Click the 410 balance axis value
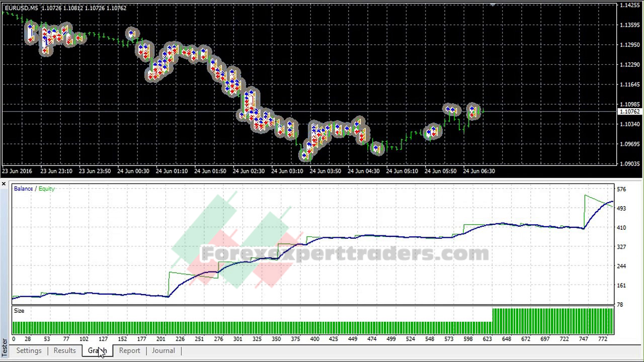644x362 pixels. pos(621,228)
